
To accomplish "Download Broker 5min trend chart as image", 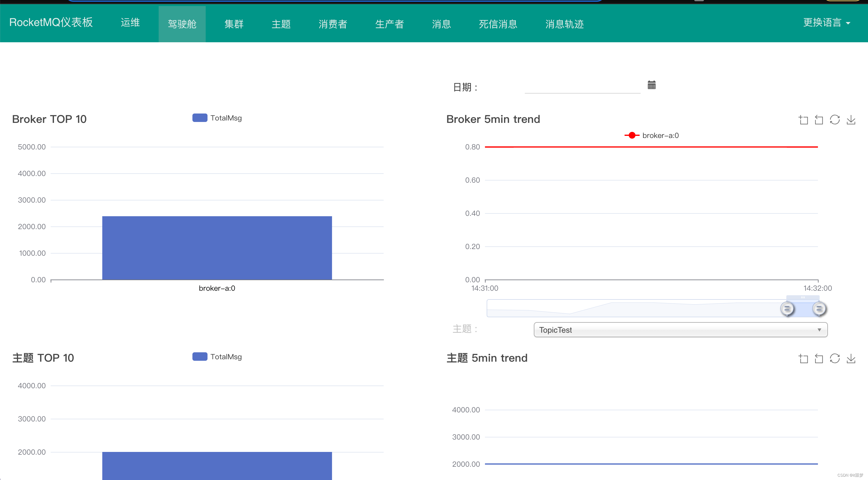I will tap(851, 120).
